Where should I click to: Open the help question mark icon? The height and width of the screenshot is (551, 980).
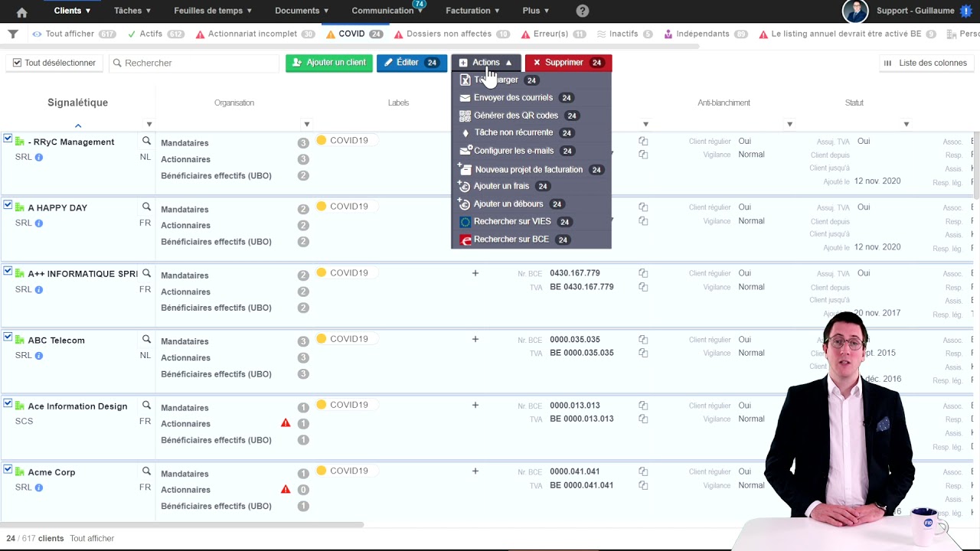583,11
